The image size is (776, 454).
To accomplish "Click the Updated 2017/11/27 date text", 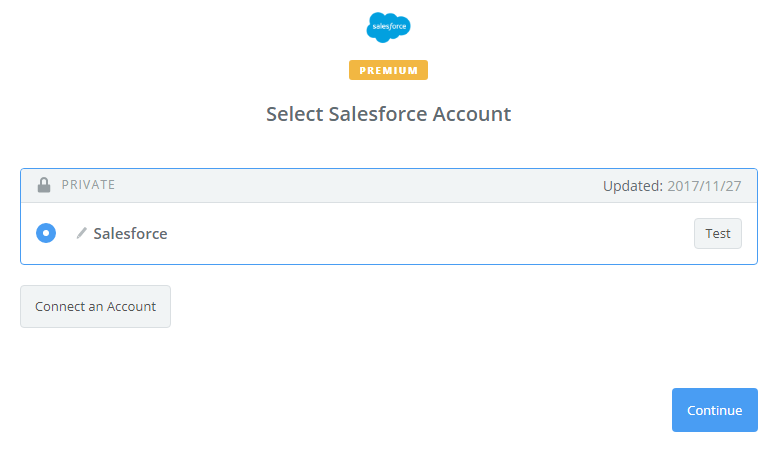I will [672, 186].
